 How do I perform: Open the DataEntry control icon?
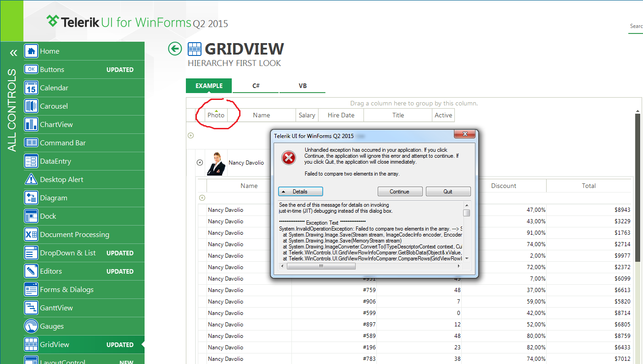(31, 161)
